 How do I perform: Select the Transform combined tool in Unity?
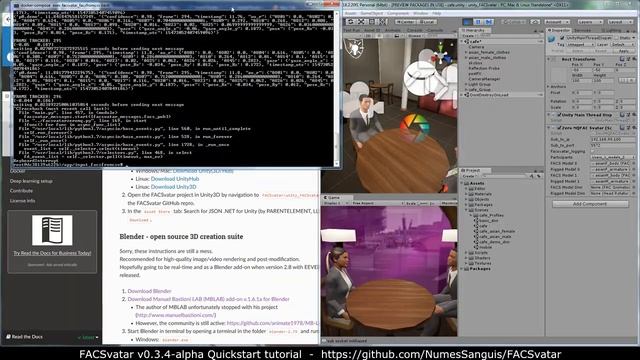coord(382,22)
